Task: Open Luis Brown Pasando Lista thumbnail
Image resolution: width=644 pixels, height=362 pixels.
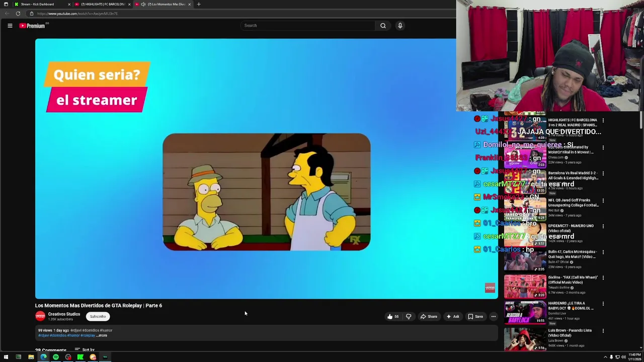Action: 525,339
